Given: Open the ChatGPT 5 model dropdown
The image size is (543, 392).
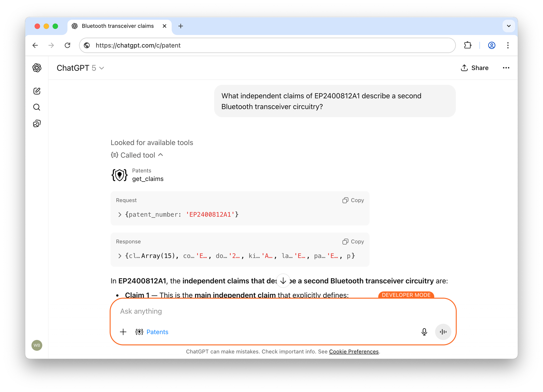Looking at the screenshot, I should (80, 68).
